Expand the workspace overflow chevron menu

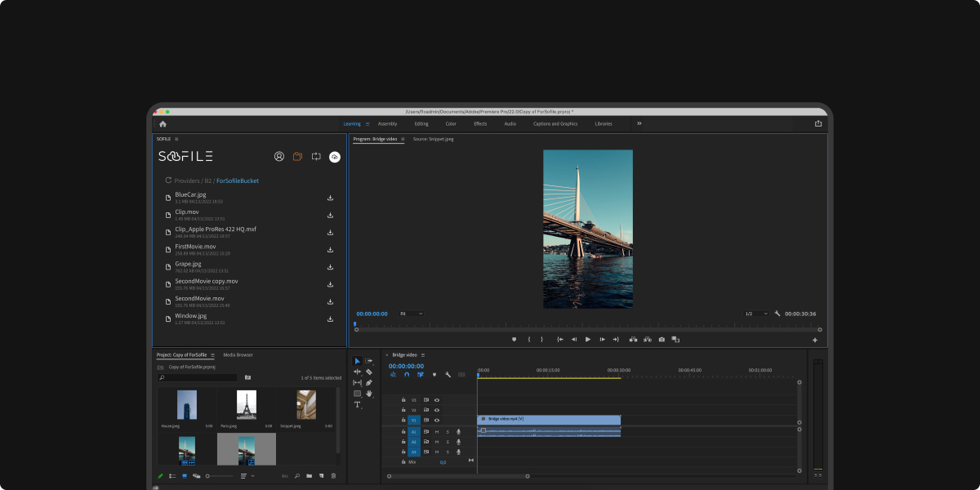pos(639,123)
